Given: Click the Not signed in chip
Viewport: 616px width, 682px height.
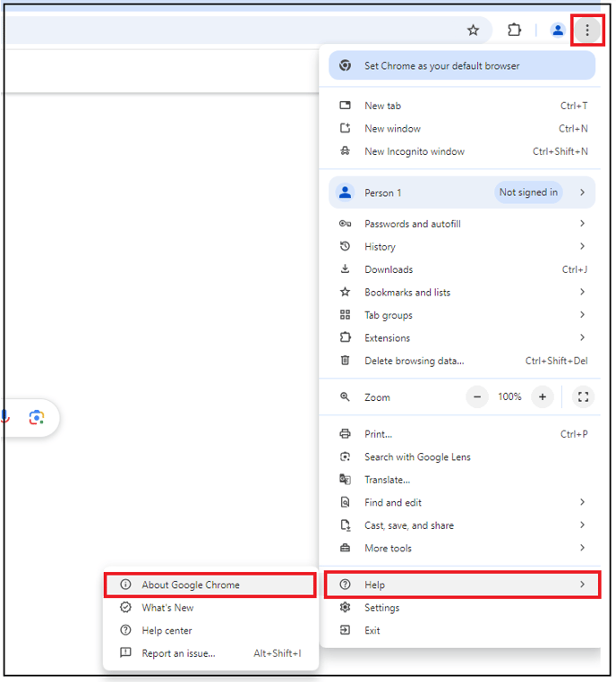Looking at the screenshot, I should [528, 192].
